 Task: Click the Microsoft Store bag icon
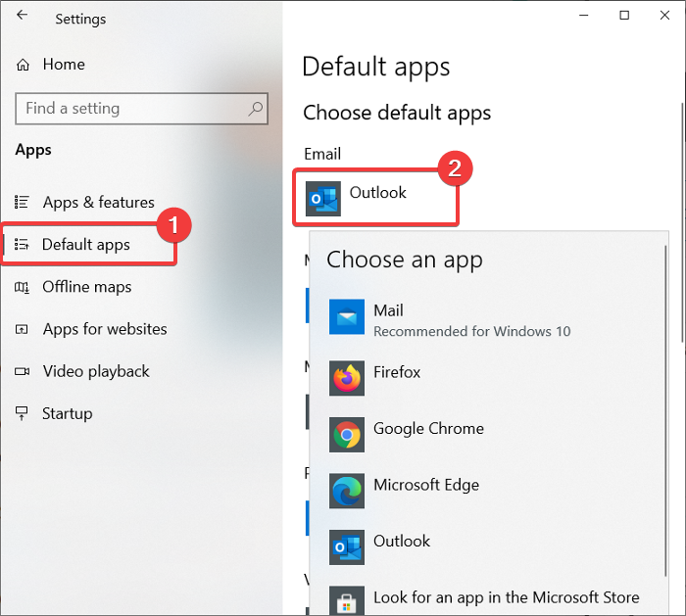tap(347, 598)
